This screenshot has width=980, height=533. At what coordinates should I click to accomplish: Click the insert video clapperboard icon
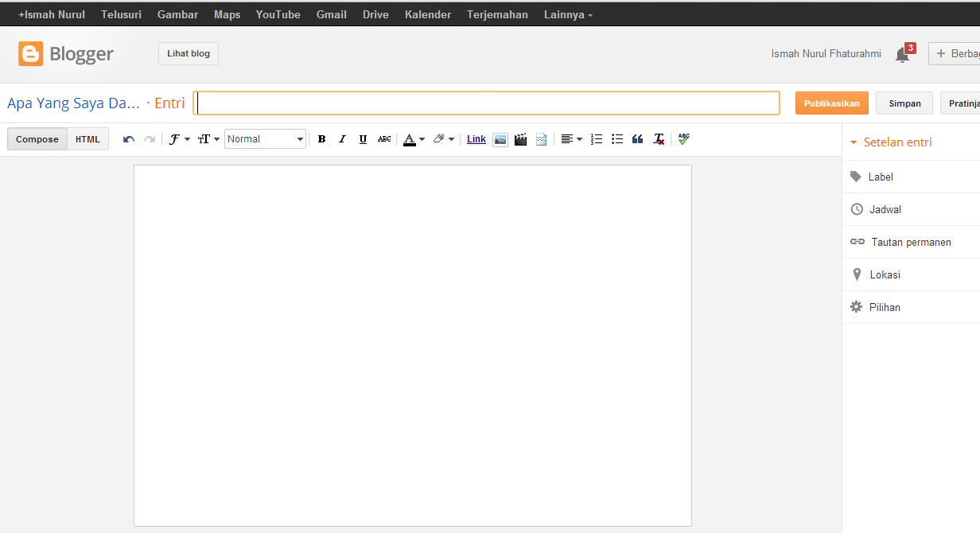coord(521,139)
